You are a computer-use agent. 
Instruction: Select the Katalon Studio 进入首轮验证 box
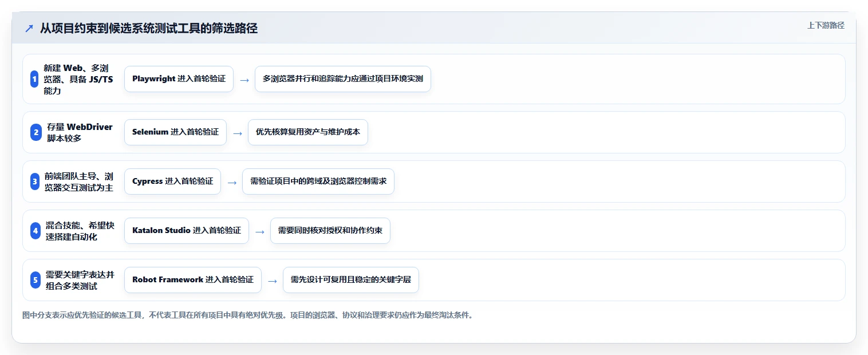click(x=187, y=231)
